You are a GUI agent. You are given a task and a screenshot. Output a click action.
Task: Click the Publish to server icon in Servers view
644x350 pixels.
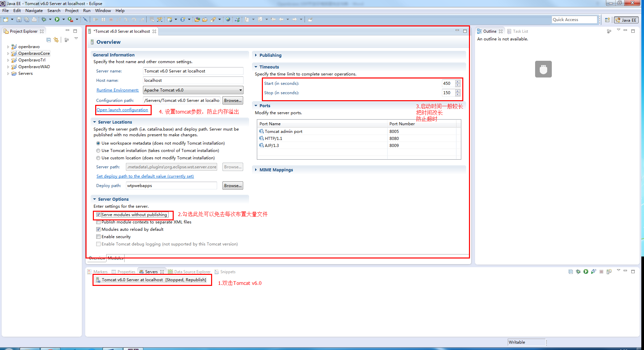[609, 272]
